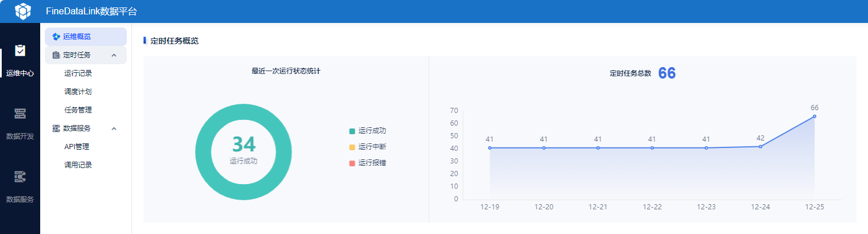
Task: Open 调用记录 menu entry
Action: 78,165
